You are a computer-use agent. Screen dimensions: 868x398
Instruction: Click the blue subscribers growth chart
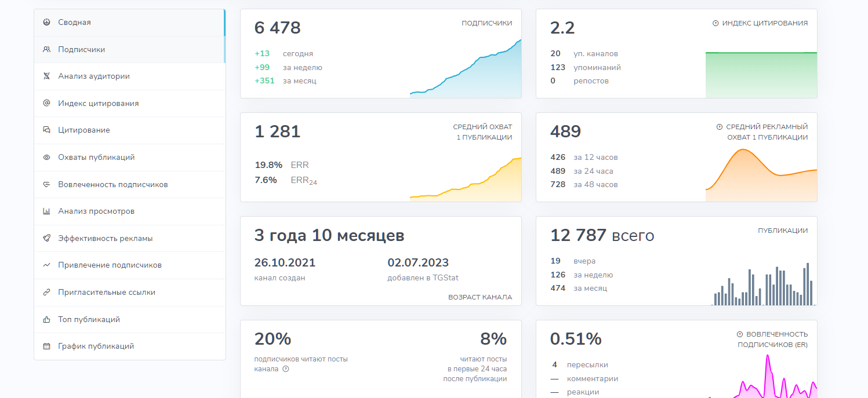pyautogui.click(x=466, y=68)
